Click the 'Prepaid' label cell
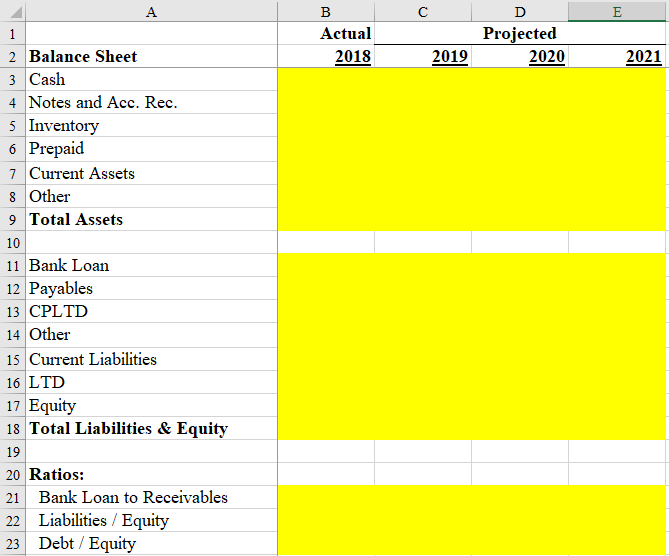The image size is (669, 556). tap(151, 149)
